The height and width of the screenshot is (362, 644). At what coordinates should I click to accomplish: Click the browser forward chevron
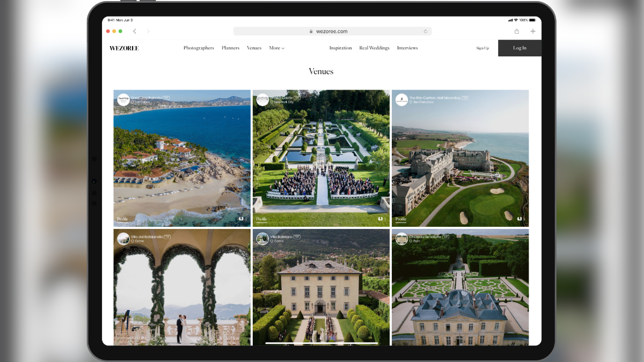148,31
